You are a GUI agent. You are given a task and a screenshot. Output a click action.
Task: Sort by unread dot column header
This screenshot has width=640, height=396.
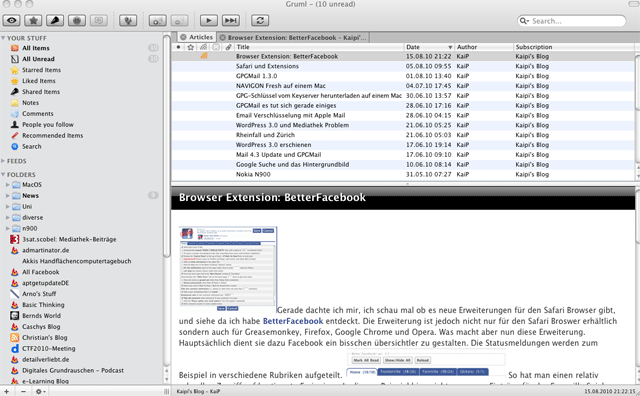click(178, 47)
